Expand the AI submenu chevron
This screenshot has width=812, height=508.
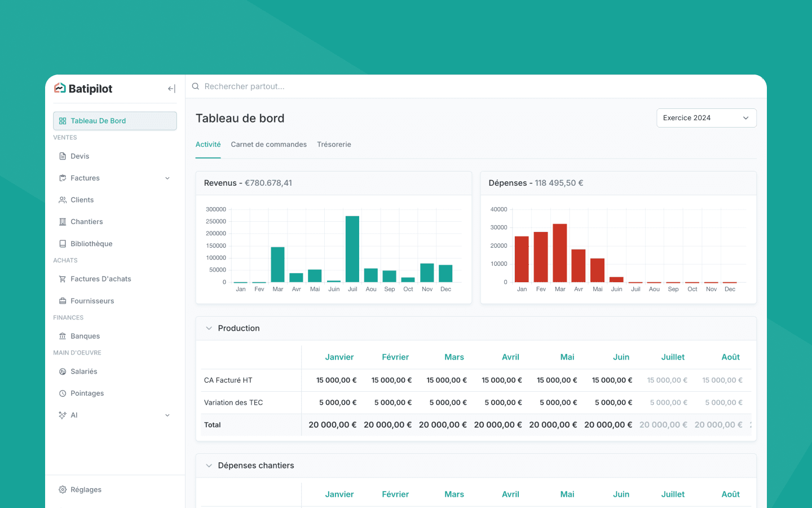pos(167,415)
